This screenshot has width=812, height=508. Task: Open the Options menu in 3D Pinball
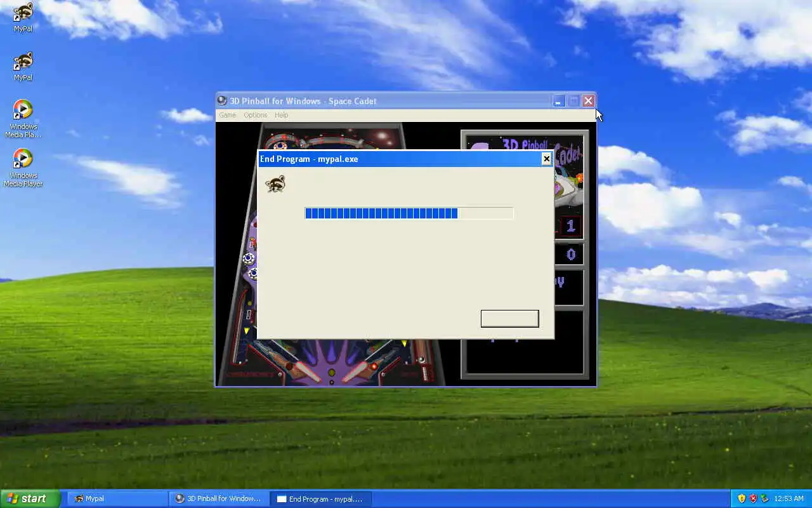[256, 115]
